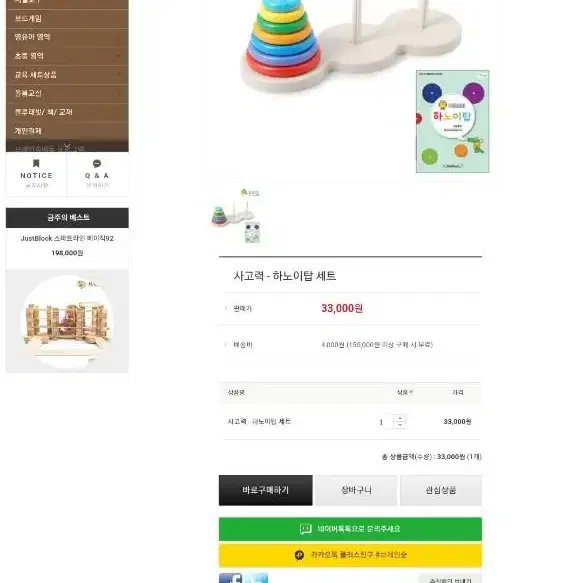This screenshot has height=583, width=583.
Task: Expand the sidebar category list chevron
Action: 67,146
